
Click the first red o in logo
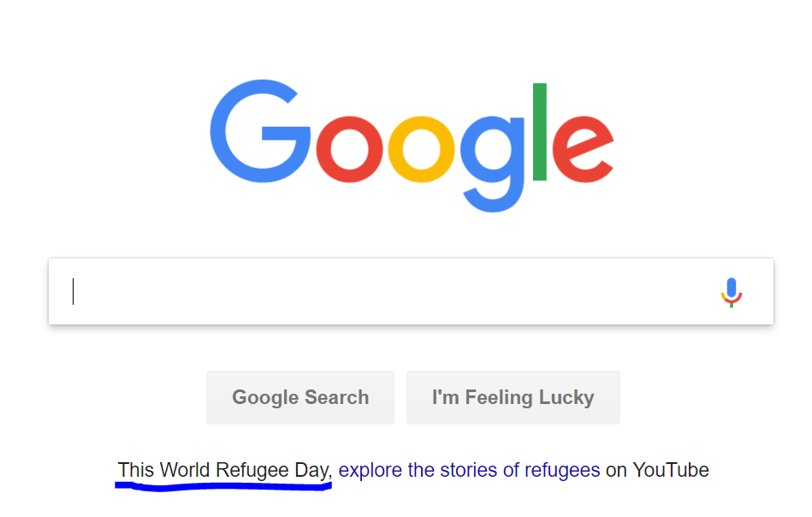[x=349, y=150]
